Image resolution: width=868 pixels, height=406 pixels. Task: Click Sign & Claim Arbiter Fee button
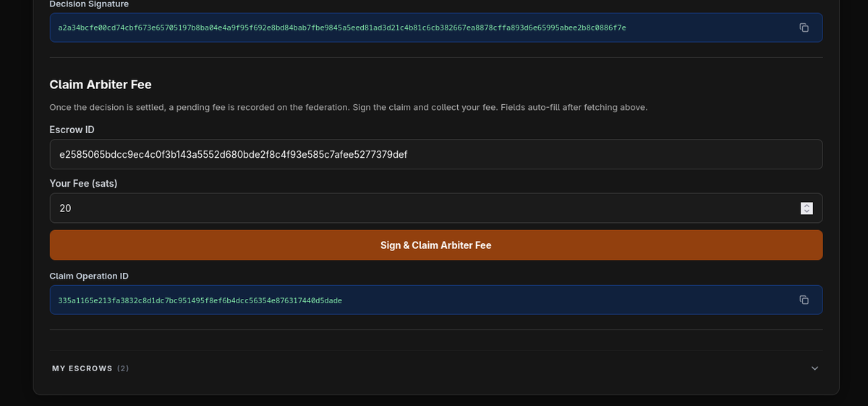436,245
